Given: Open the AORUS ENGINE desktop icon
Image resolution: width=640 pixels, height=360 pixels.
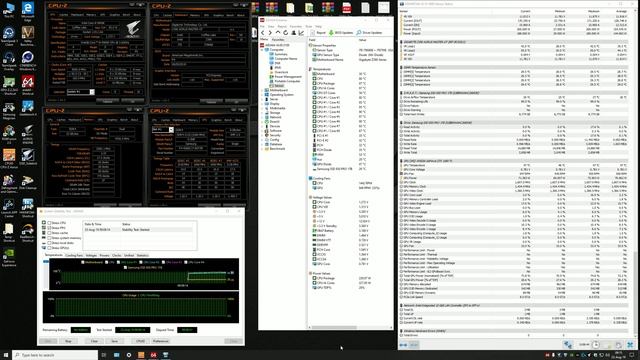Looking at the screenshot, I should 27,134.
